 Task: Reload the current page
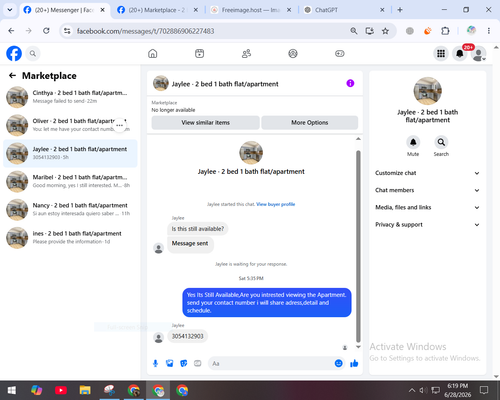point(46,31)
